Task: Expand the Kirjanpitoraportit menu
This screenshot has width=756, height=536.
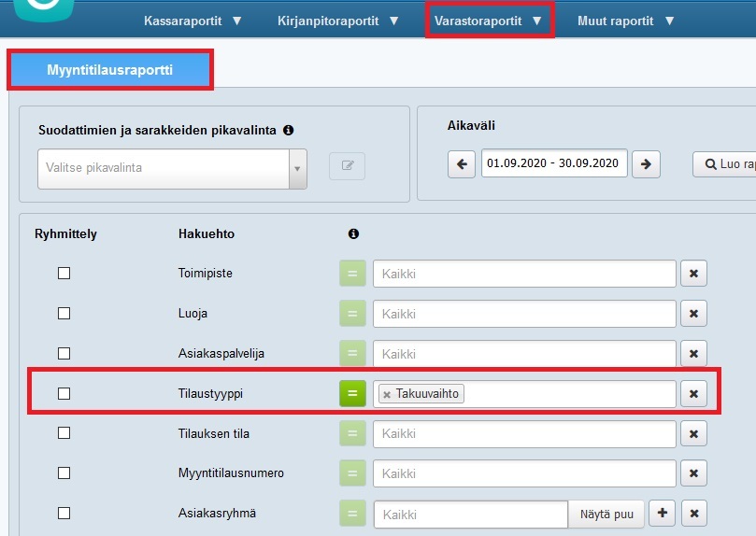Action: pos(338,21)
